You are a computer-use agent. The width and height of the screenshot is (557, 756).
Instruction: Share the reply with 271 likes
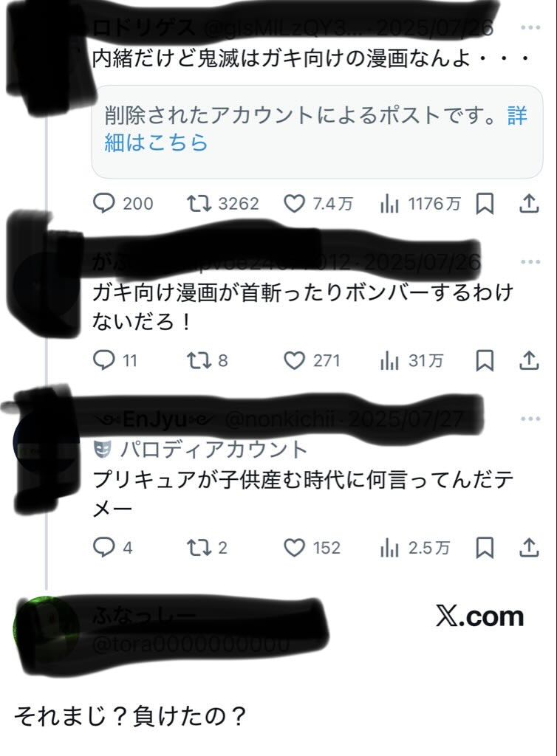click(x=529, y=360)
